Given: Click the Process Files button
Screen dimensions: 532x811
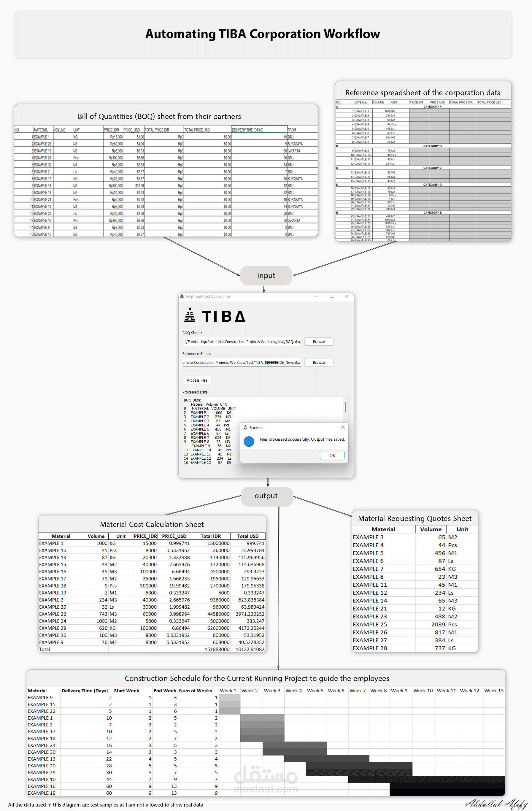Looking at the screenshot, I should tap(197, 380).
